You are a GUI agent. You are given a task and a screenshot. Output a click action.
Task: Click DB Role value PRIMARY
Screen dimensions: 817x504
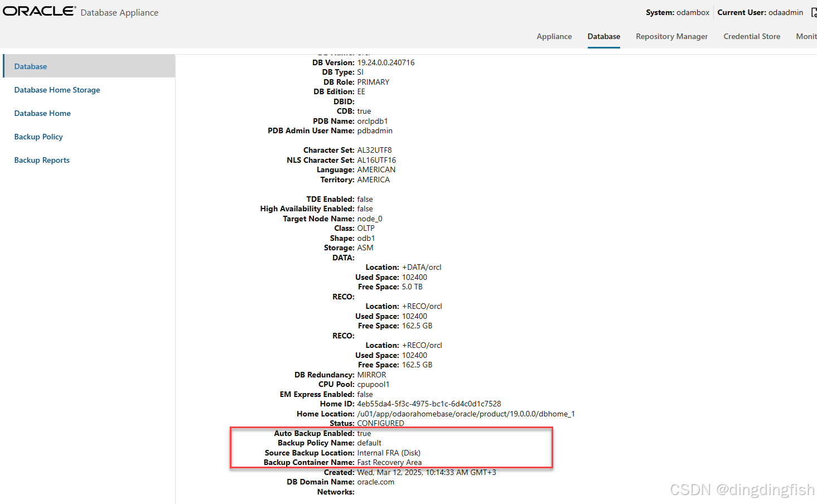click(x=373, y=82)
